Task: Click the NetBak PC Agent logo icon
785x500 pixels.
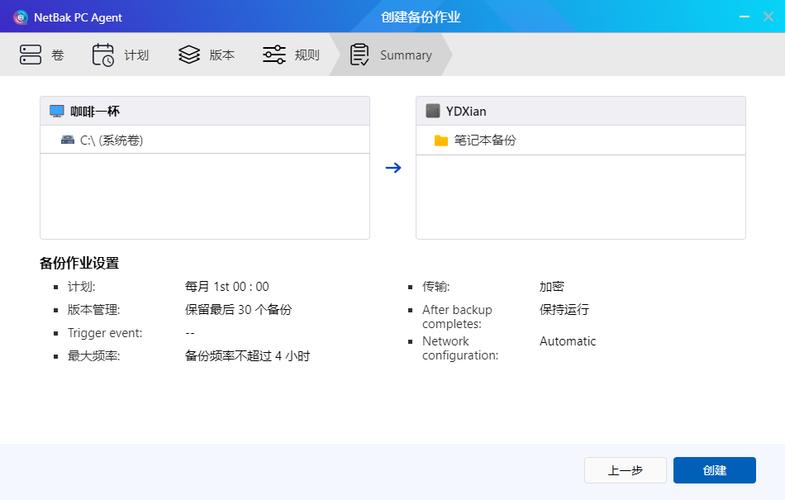Action: coord(21,18)
